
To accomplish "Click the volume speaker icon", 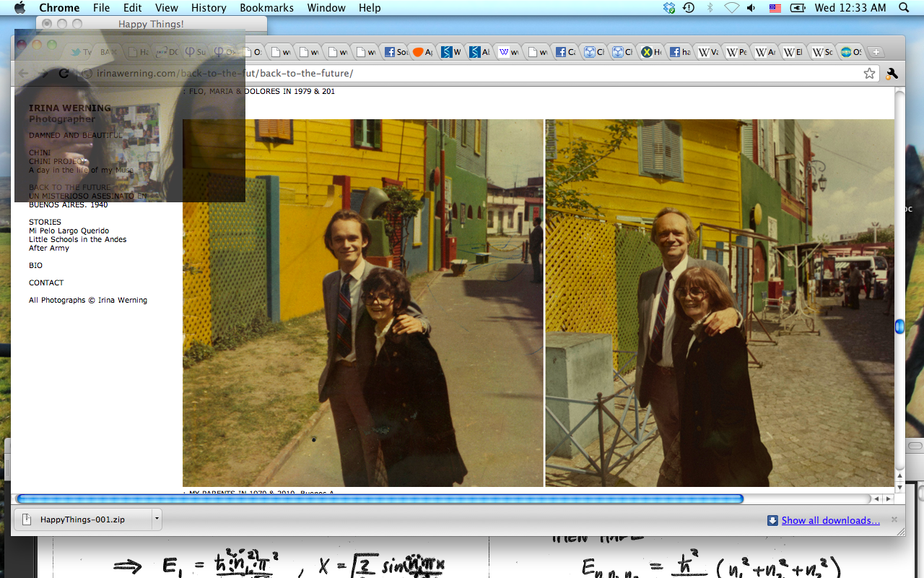I will tap(751, 8).
